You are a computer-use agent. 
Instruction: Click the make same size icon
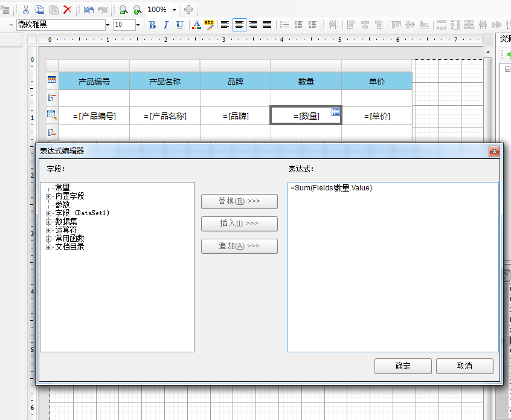(469, 25)
